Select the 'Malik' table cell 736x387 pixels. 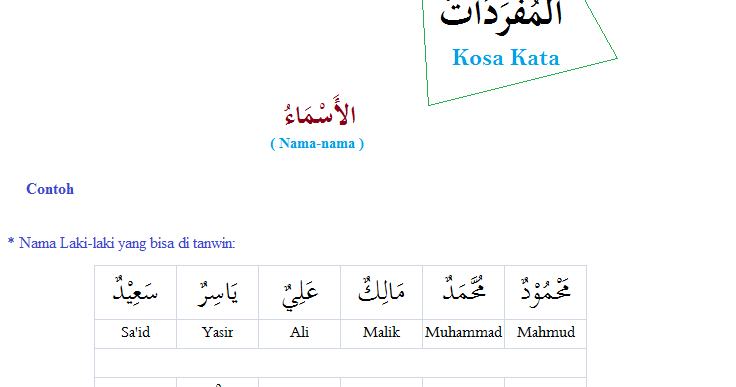381,333
